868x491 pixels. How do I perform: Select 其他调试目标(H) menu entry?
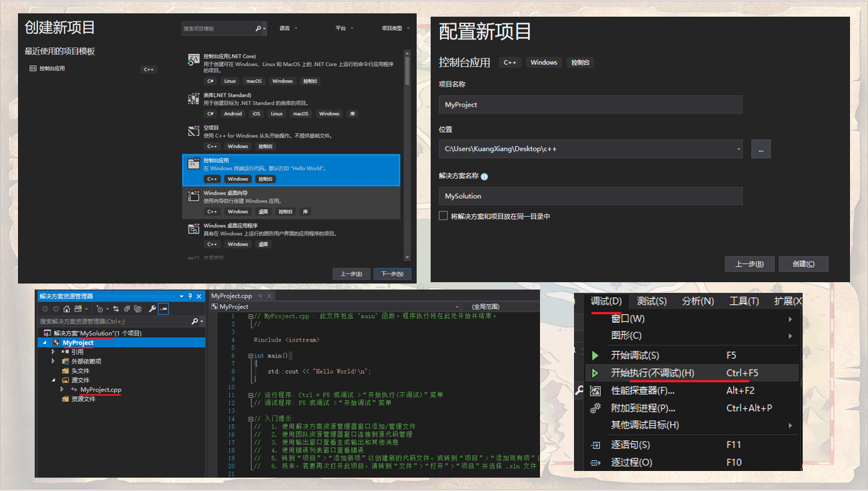[692, 425]
